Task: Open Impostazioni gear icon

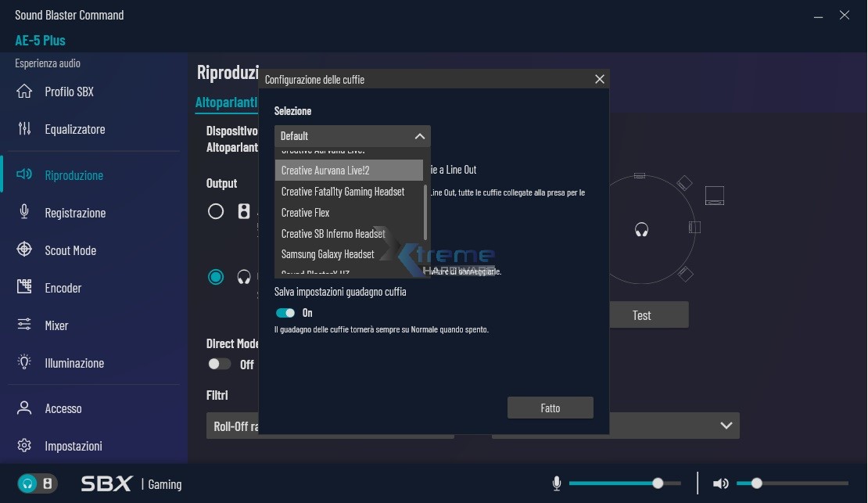Action: pos(24,446)
